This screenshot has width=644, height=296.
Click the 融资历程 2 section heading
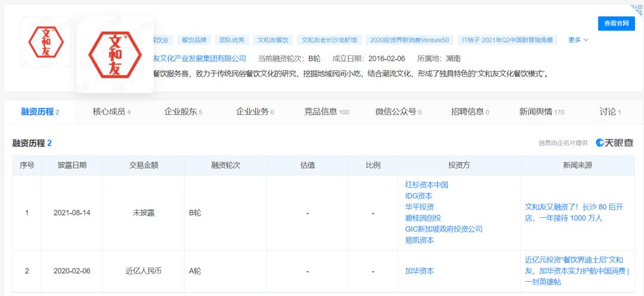pyautogui.click(x=32, y=143)
